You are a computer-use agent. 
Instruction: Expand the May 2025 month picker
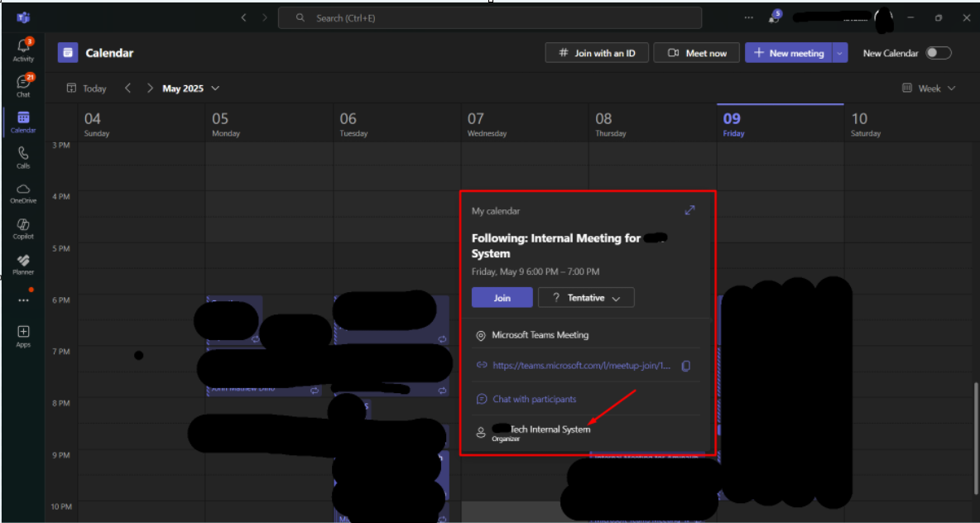190,88
